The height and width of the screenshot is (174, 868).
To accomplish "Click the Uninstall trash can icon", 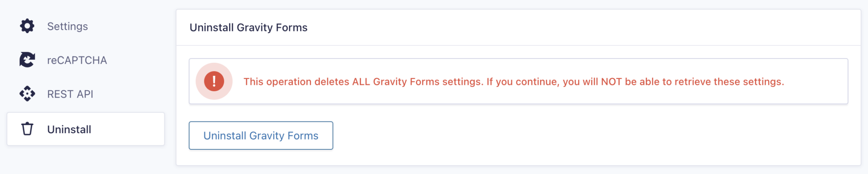I will (27, 129).
